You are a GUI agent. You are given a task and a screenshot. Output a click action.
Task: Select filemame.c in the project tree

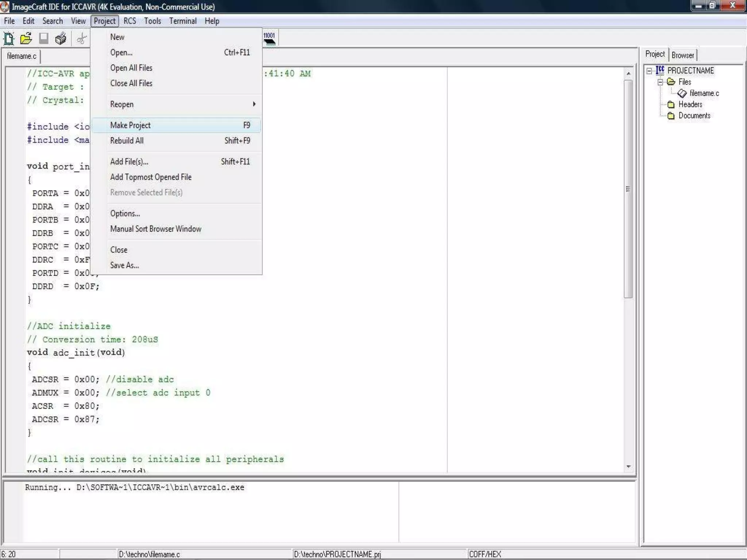[704, 93]
